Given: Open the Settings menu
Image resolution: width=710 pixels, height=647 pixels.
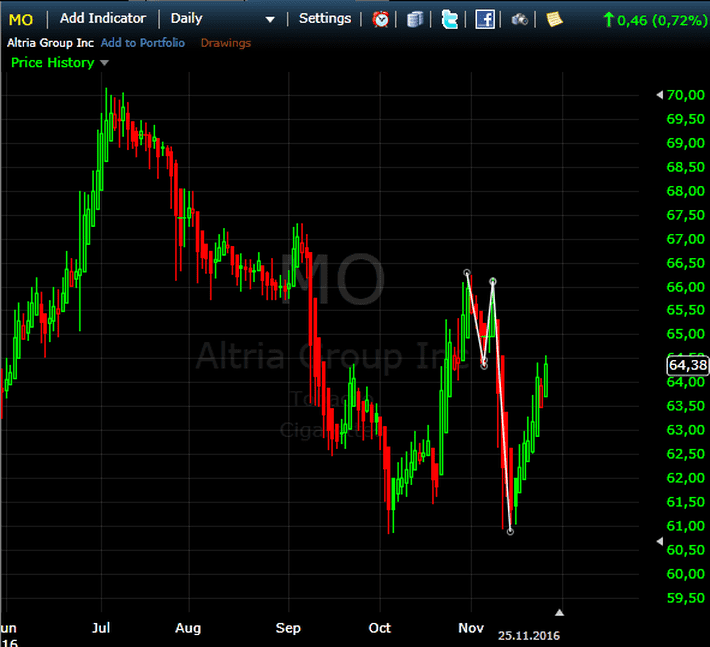Looking at the screenshot, I should point(325,19).
